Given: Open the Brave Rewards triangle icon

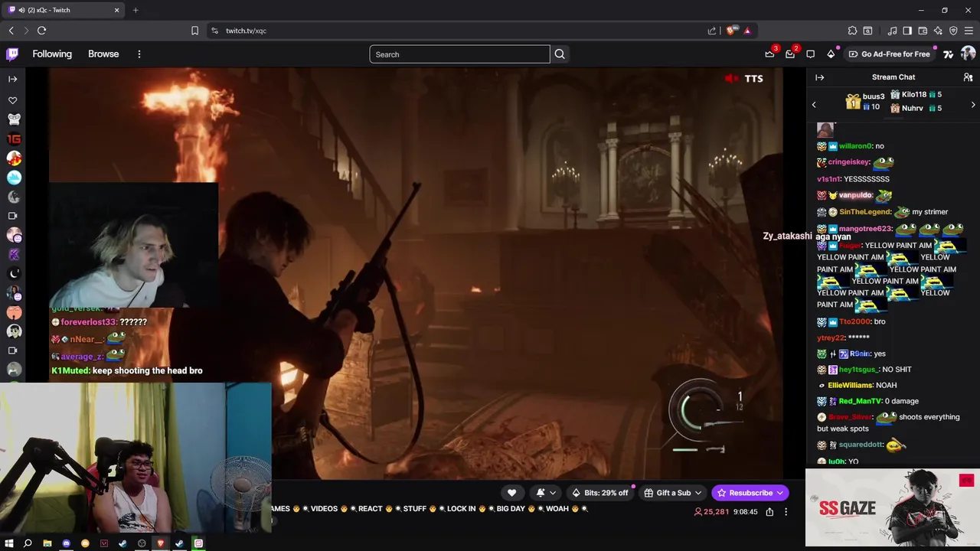Looking at the screenshot, I should 747,31.
